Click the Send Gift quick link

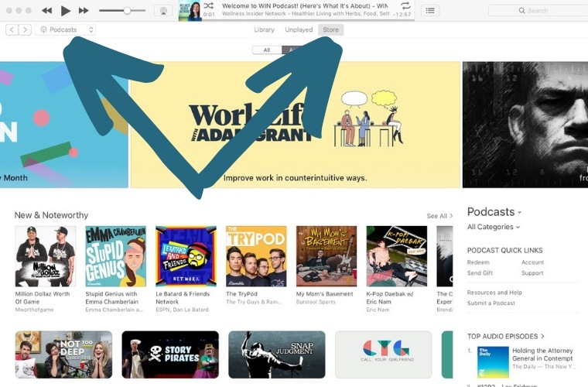point(480,273)
